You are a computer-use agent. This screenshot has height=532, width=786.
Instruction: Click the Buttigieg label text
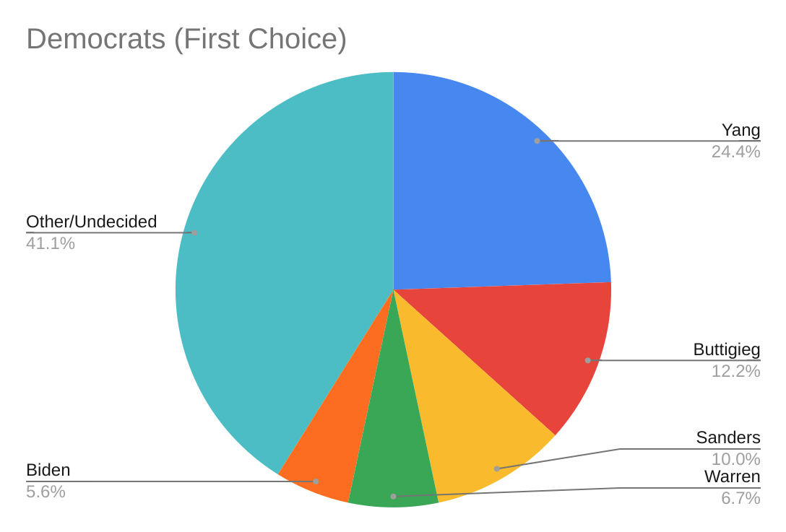(x=727, y=350)
